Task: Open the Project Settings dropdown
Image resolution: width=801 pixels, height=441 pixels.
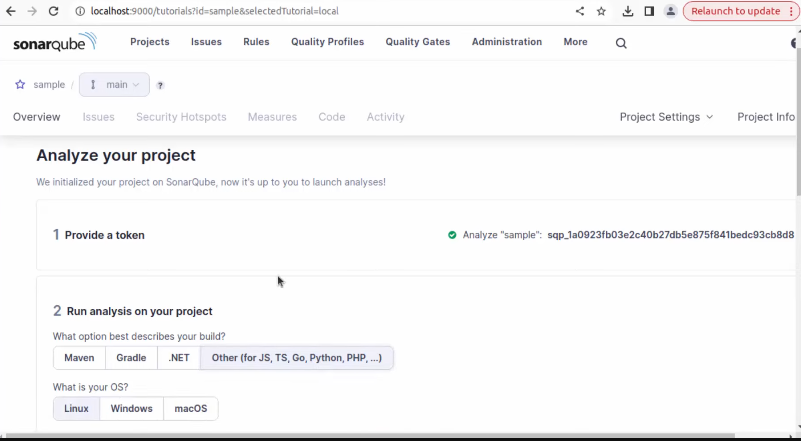Action: (666, 117)
